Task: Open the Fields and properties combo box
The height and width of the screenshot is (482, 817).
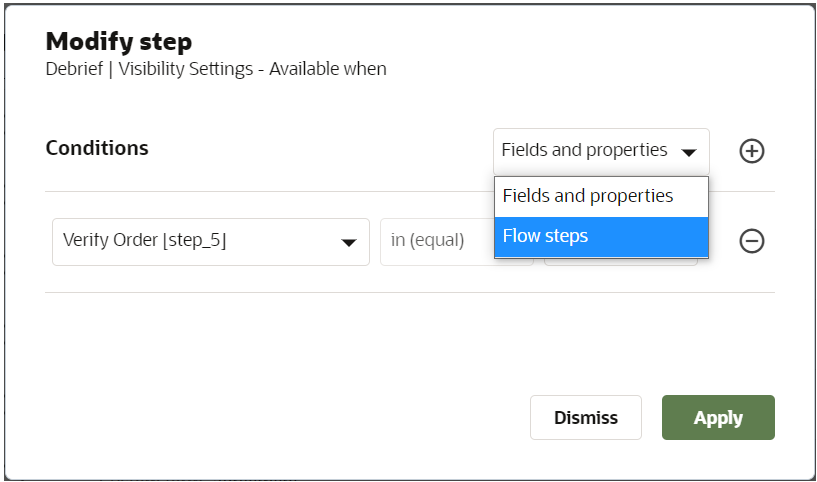Action: [x=600, y=151]
